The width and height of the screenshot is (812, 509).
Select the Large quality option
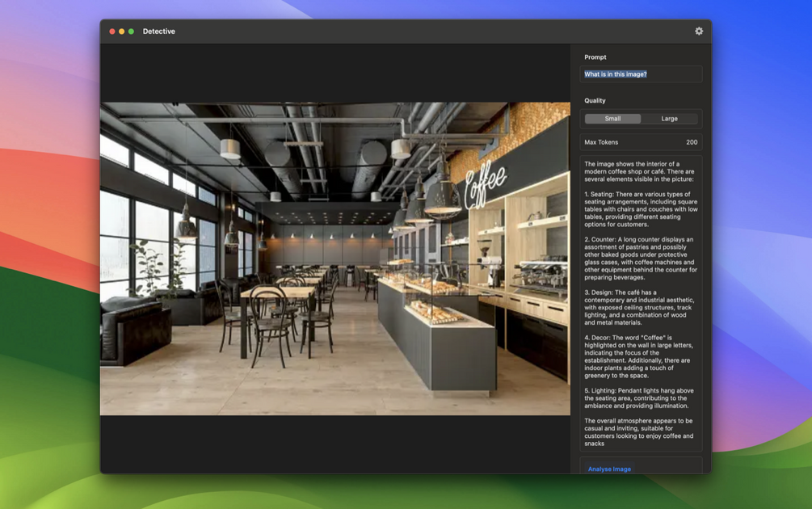click(x=669, y=119)
